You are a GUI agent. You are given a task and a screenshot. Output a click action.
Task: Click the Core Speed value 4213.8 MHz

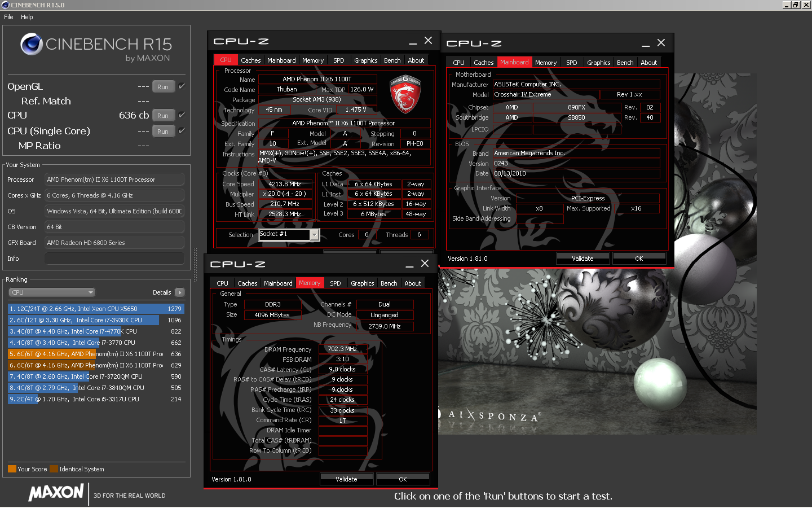click(285, 184)
